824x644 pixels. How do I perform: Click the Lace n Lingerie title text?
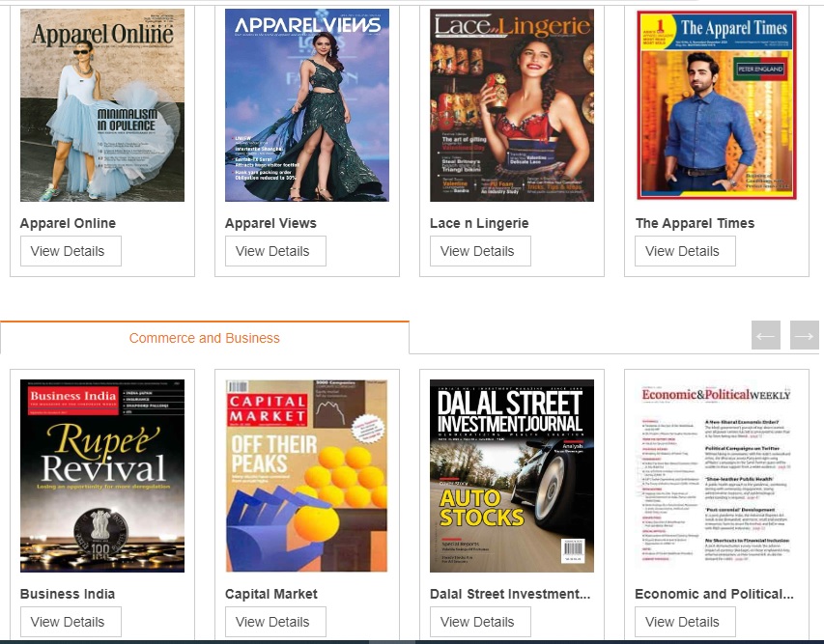[479, 223]
